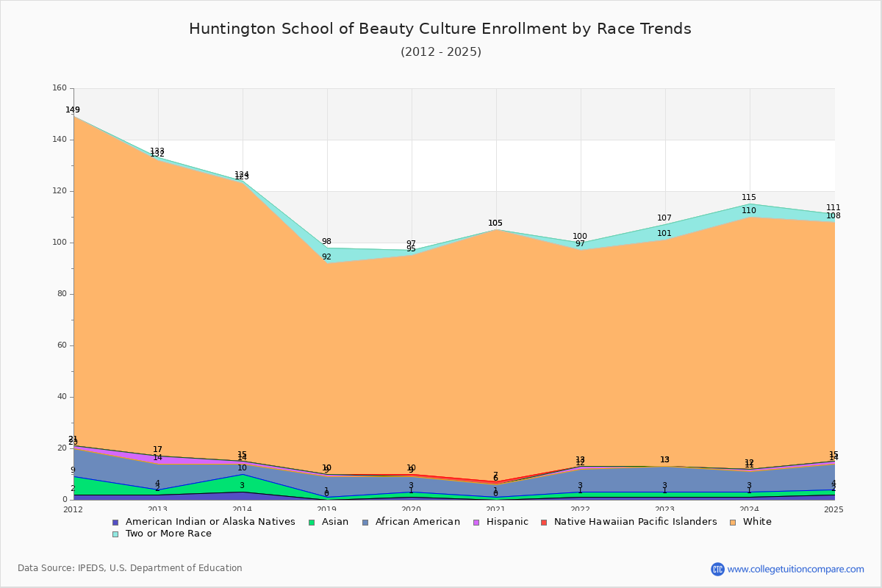Click Native Hawaiian Pacific Islanders legend label
The width and height of the screenshot is (882, 588).
tap(636, 522)
